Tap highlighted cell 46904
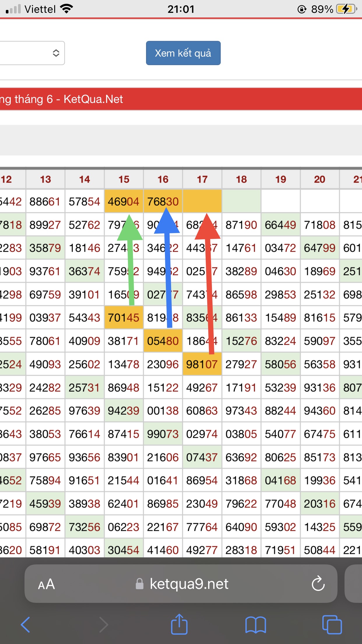The height and width of the screenshot is (644, 362). [124, 202]
